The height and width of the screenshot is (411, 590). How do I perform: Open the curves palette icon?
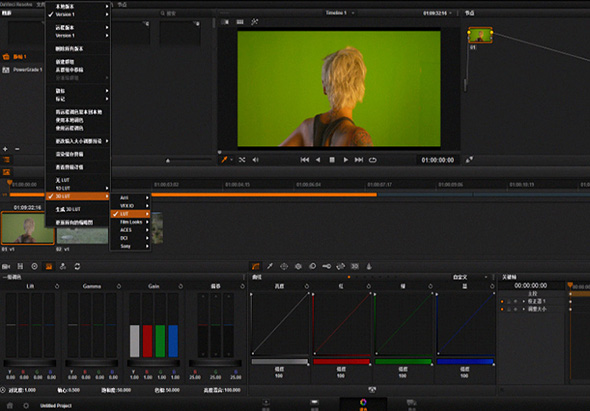[256, 266]
